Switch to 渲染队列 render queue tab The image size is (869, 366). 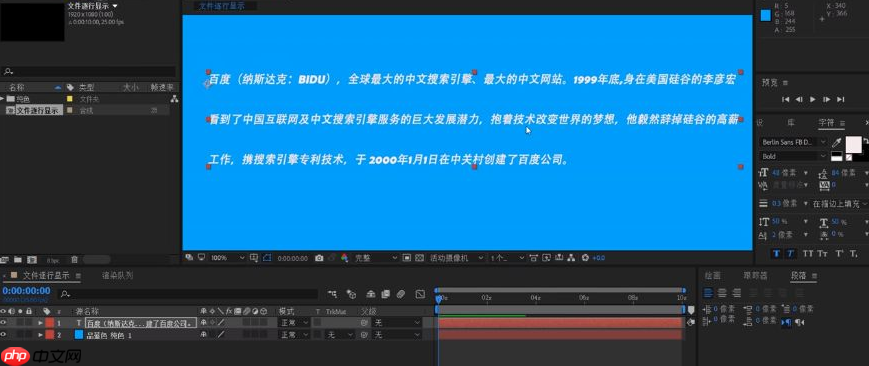pyautogui.click(x=117, y=275)
